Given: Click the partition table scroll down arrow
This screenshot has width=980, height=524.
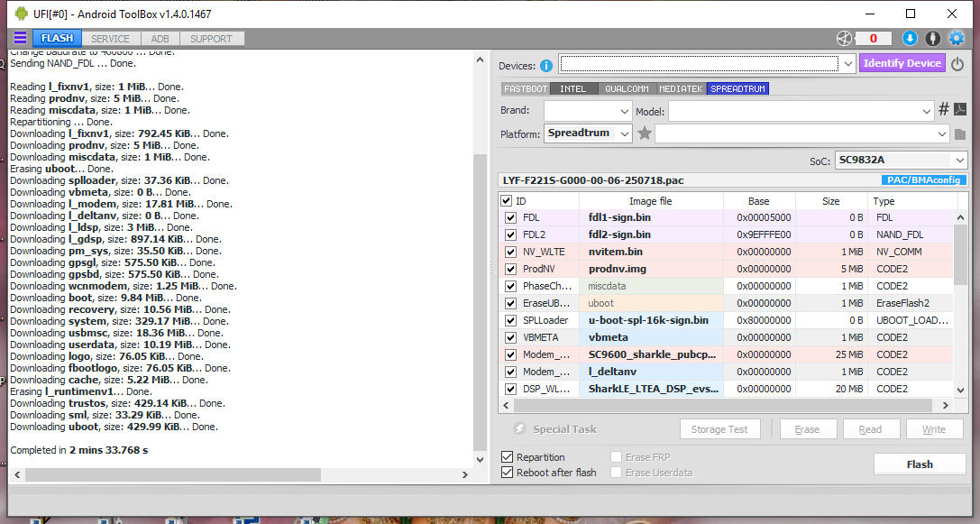Looking at the screenshot, I should [961, 391].
